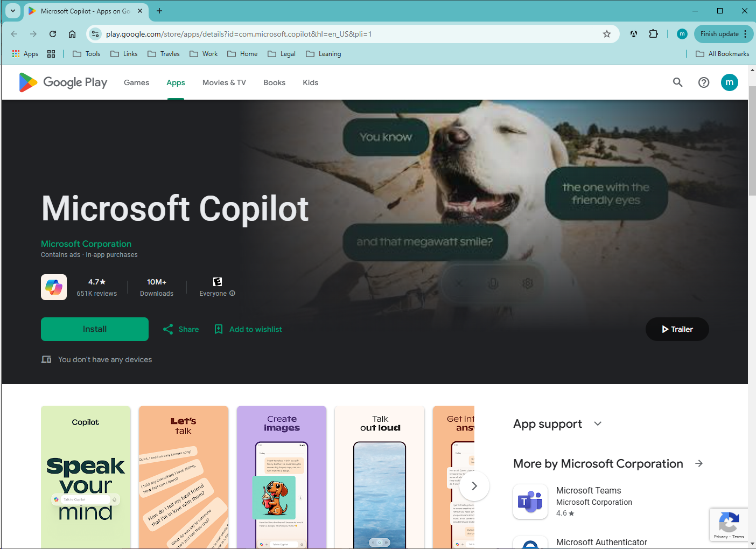Add Microsoft Copilot to wishlist
Screen dimensions: 756x549
point(248,329)
